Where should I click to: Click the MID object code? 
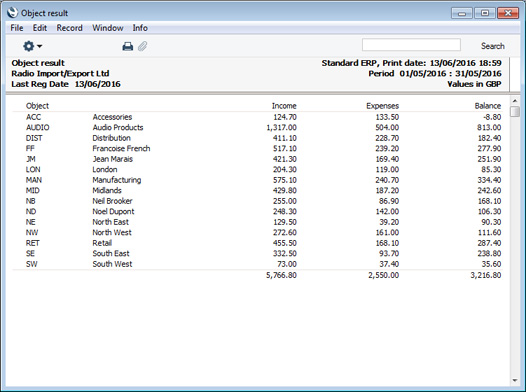33,190
